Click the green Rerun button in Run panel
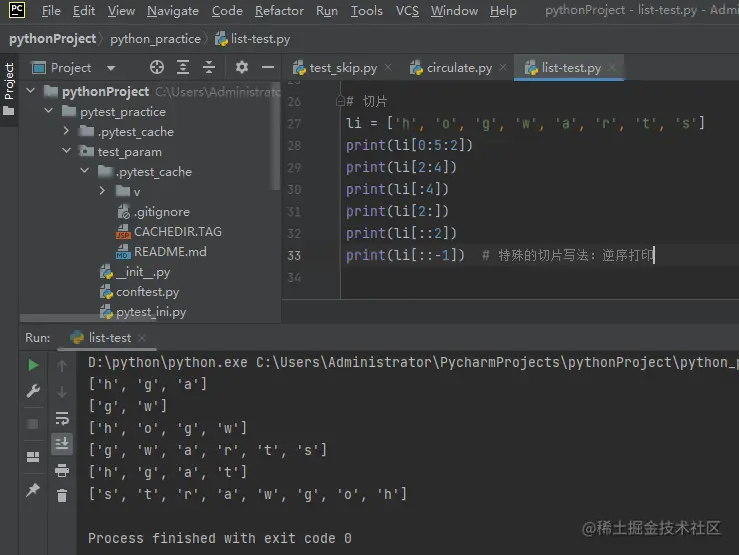This screenshot has width=739, height=555. 33,365
